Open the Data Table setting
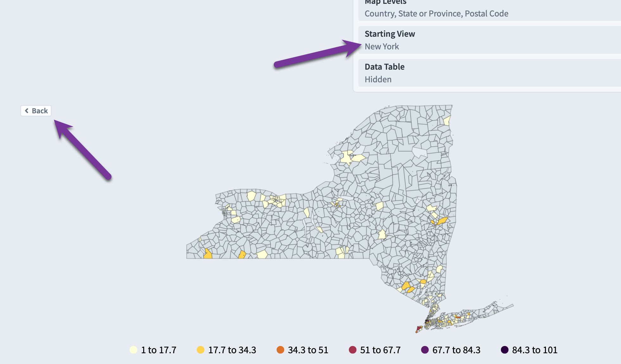The height and width of the screenshot is (364, 621). coord(490,73)
